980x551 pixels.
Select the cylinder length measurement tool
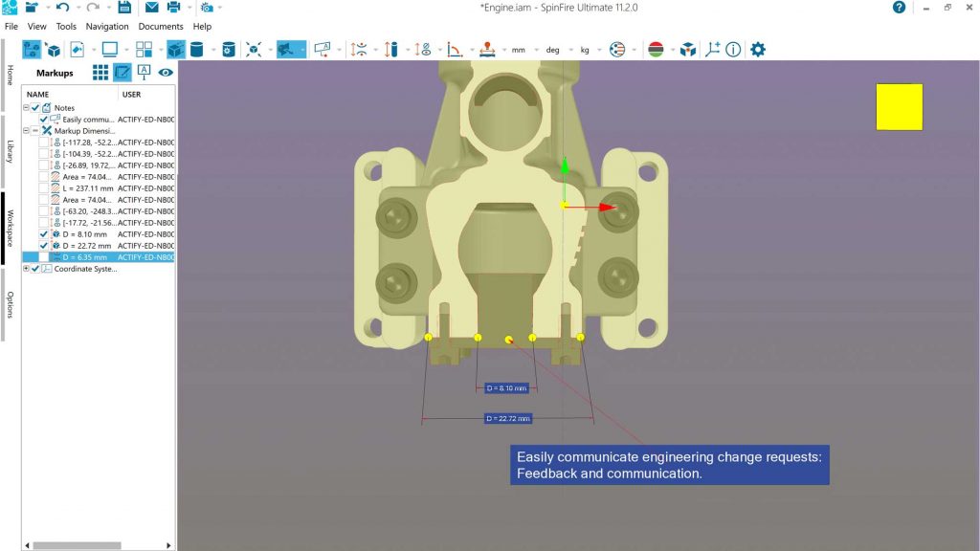tap(390, 50)
